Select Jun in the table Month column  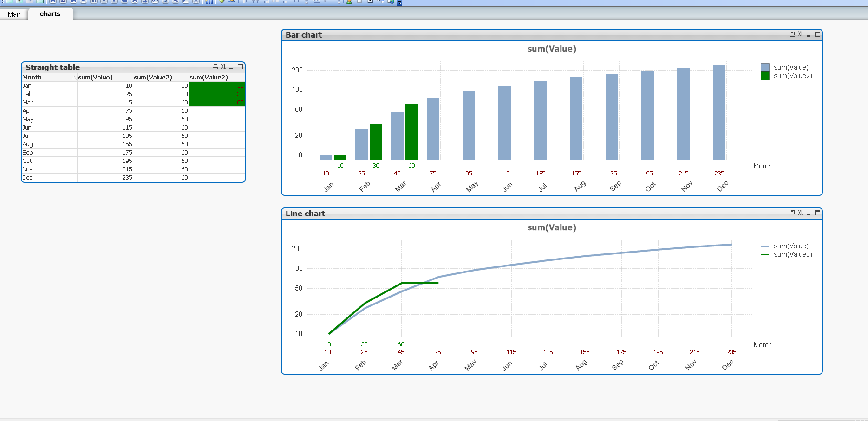click(49, 128)
